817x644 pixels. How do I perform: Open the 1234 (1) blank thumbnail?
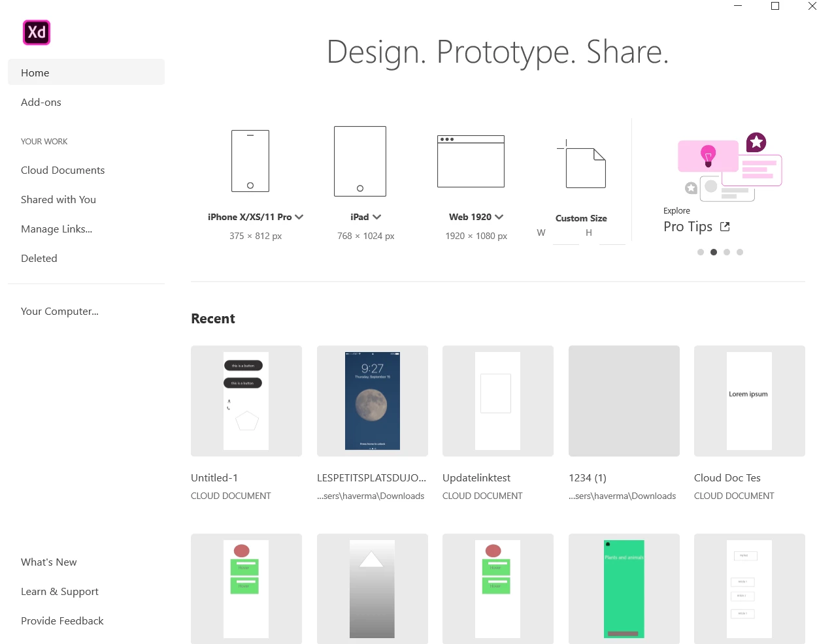point(624,401)
